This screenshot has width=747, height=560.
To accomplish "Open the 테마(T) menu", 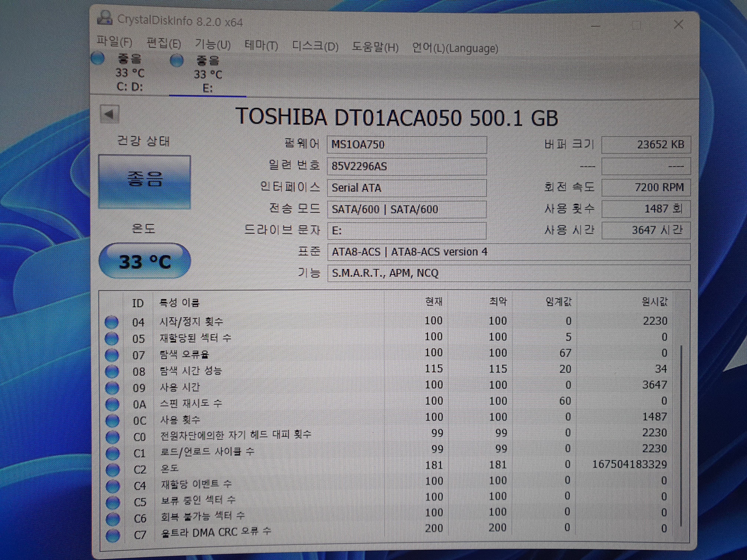I will [x=261, y=45].
